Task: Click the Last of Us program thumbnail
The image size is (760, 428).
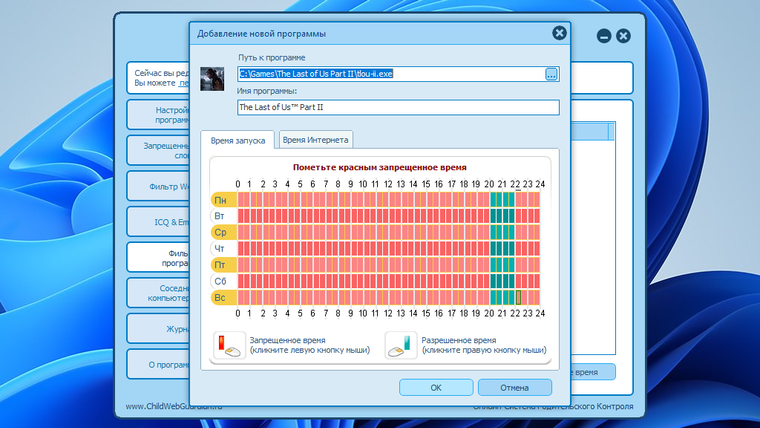Action: click(x=212, y=79)
